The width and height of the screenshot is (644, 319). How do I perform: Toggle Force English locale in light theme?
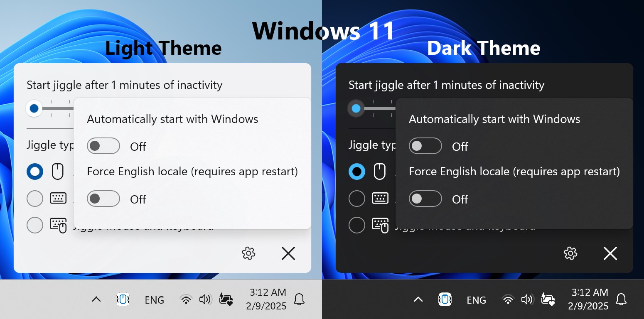pos(103,199)
